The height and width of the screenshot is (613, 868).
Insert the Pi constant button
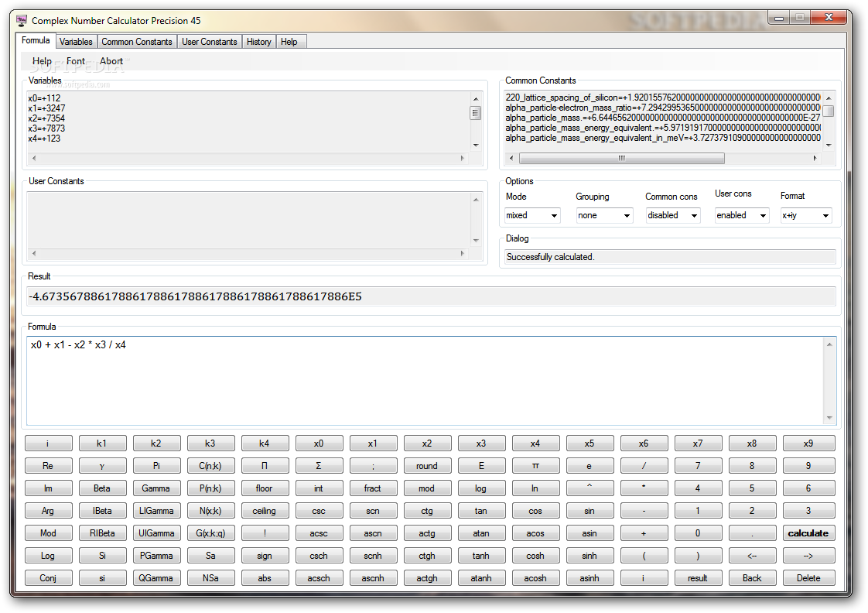point(156,466)
